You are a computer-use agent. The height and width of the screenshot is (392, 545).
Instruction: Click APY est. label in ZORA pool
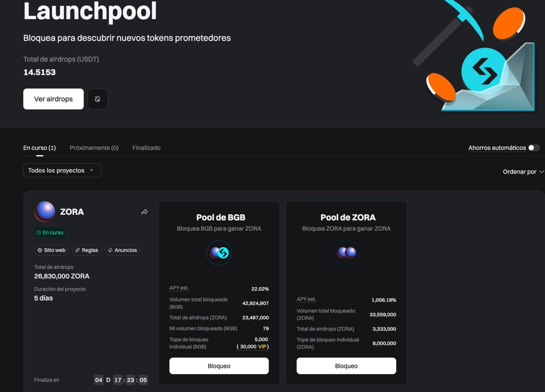coord(306,299)
